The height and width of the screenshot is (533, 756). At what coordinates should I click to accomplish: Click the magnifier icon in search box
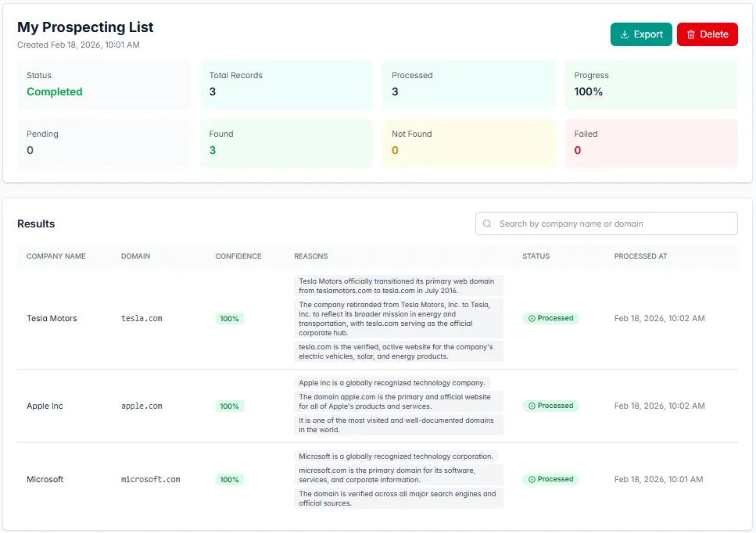[488, 224]
